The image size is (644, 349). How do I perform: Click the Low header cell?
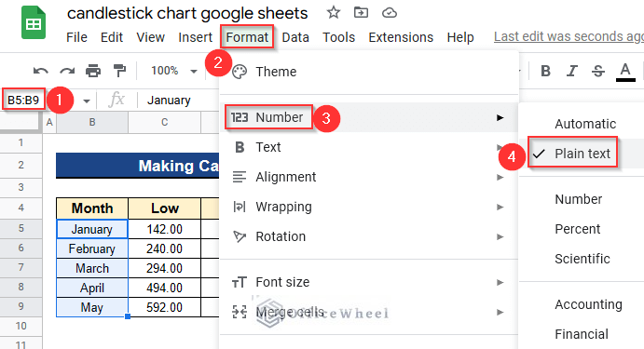click(165, 208)
